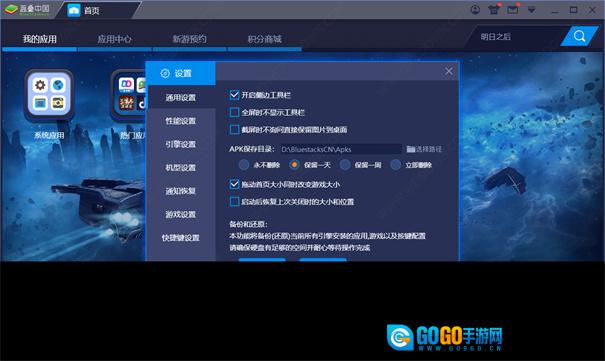This screenshot has height=361, width=605.
Task: Click the 选择路径 folder icon
Action: [411, 149]
